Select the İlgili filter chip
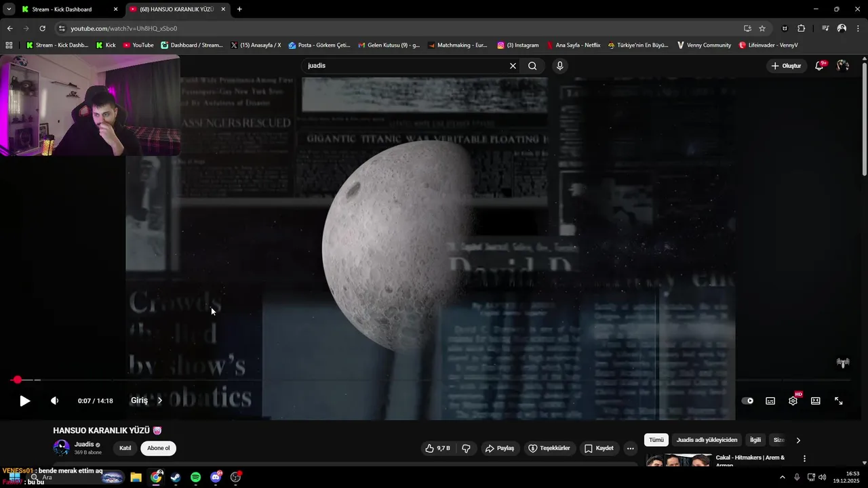The width and height of the screenshot is (868, 488). point(755,440)
